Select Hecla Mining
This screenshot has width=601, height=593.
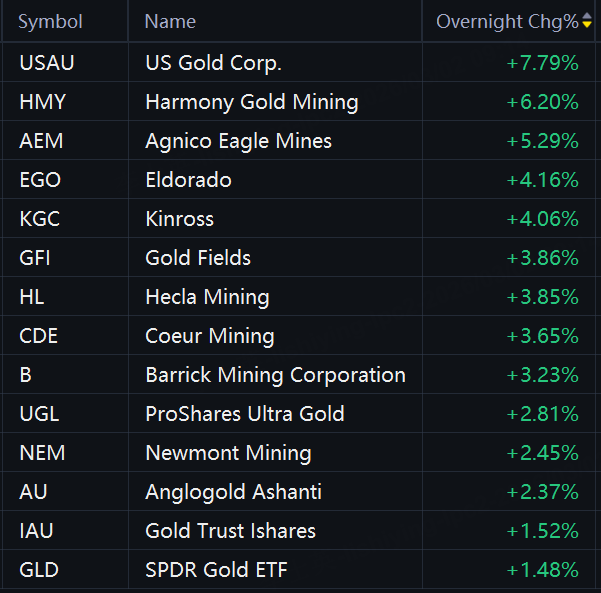(x=207, y=297)
